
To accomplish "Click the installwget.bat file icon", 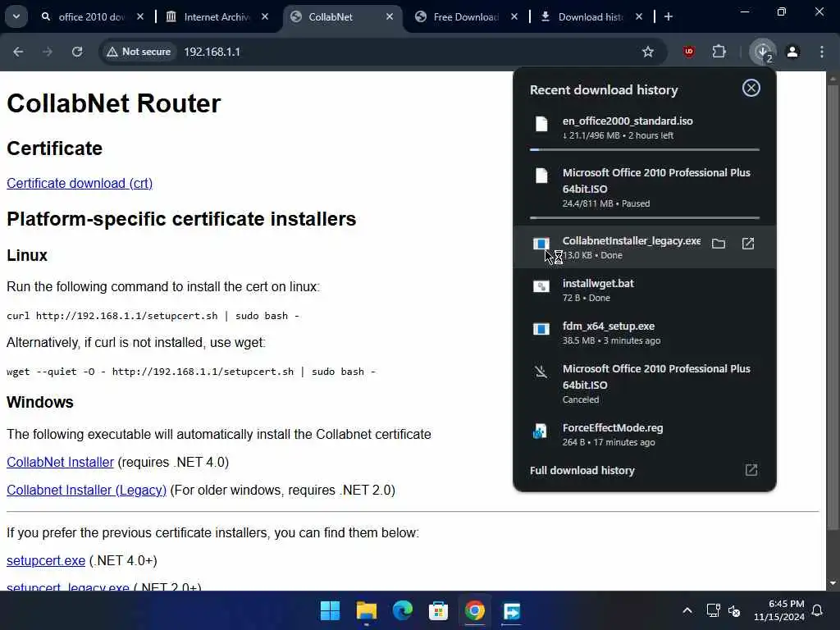I will click(541, 286).
